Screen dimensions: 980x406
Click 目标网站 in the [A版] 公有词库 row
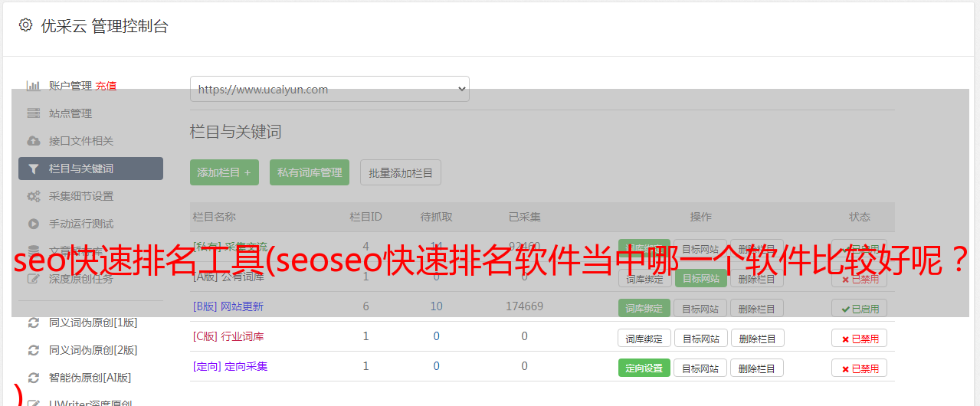[x=700, y=278]
